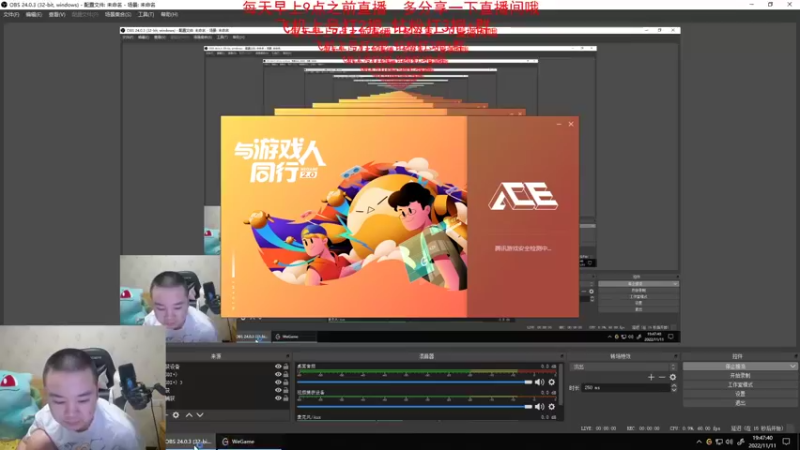Click the WeGame tray icon
The height and width of the screenshot is (450, 800).
click(x=709, y=442)
